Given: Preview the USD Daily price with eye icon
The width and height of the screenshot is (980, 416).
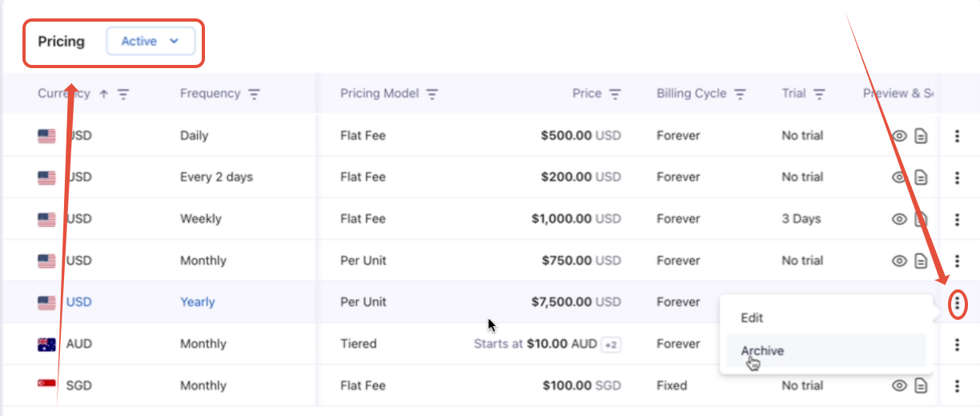Looking at the screenshot, I should 899,135.
